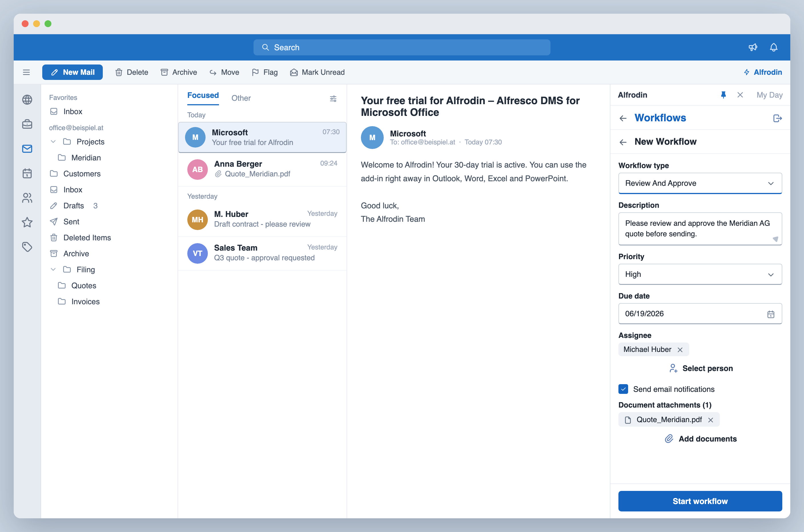Click the sign-out icon beside Workflows
This screenshot has height=532, width=804.
[x=777, y=118]
